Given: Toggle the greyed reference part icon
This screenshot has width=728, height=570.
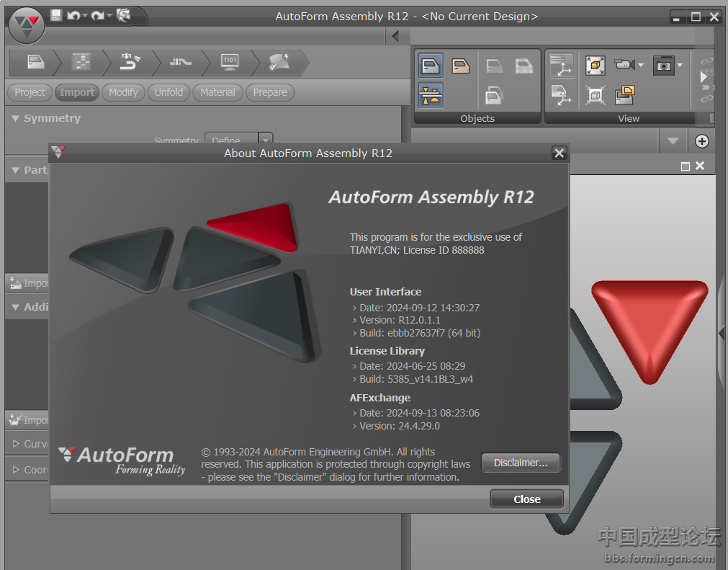Looking at the screenshot, I should click(x=494, y=66).
